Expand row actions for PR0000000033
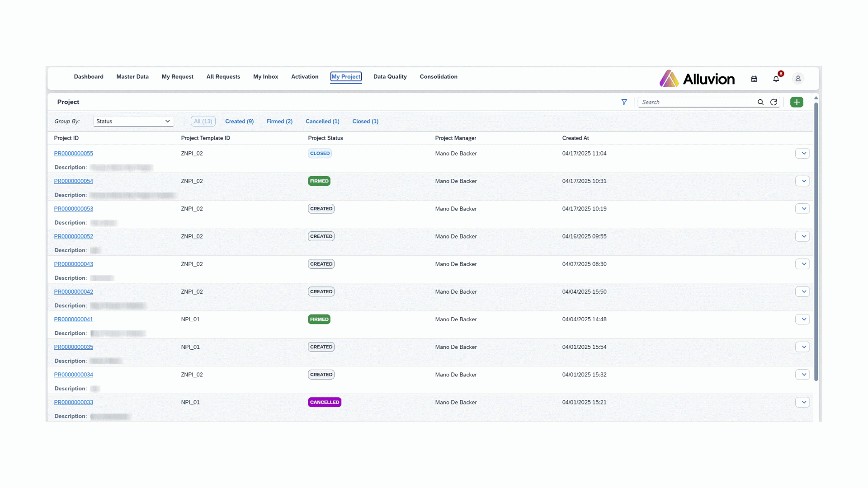The height and width of the screenshot is (488, 868). [802, 402]
